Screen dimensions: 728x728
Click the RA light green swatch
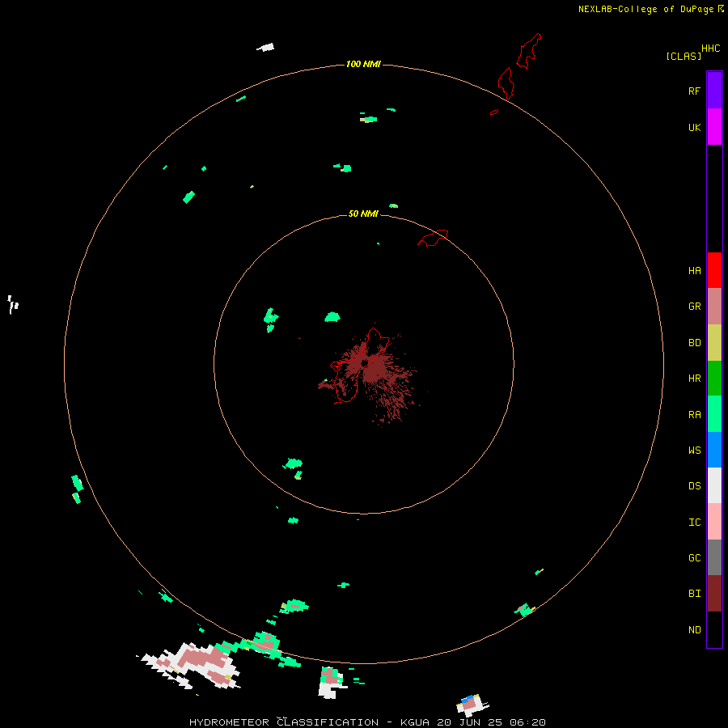(x=714, y=414)
